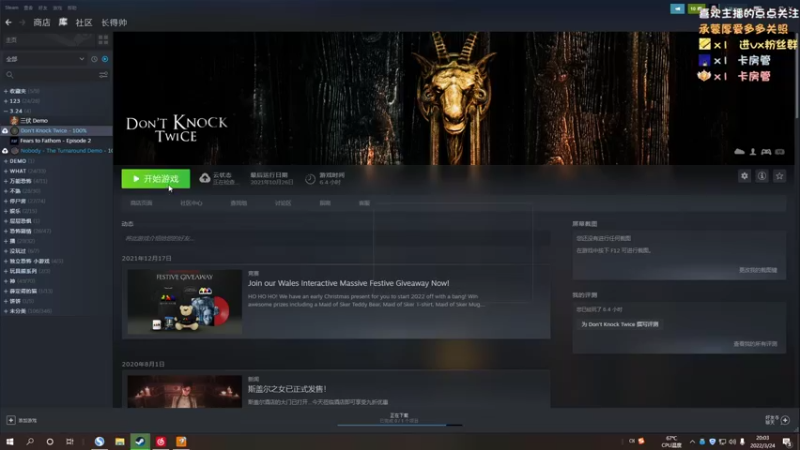Open 斯盖尔之女已正式发售 news headline
This screenshot has width=800, height=450.
pos(287,389)
